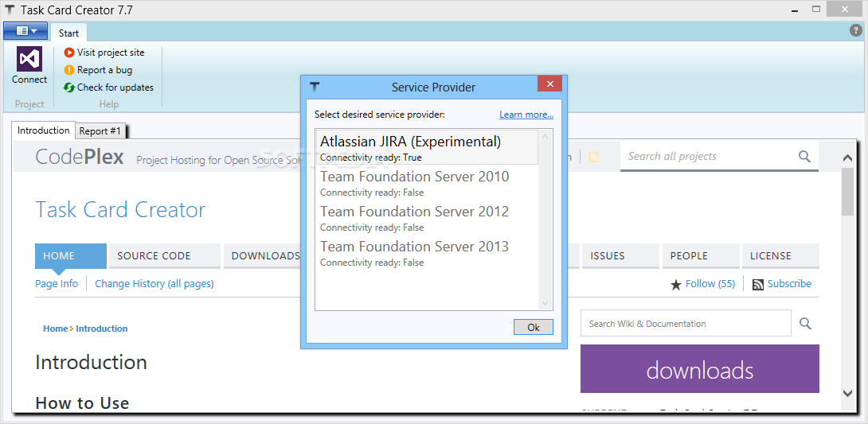Click the Follow (55) link

(x=710, y=283)
